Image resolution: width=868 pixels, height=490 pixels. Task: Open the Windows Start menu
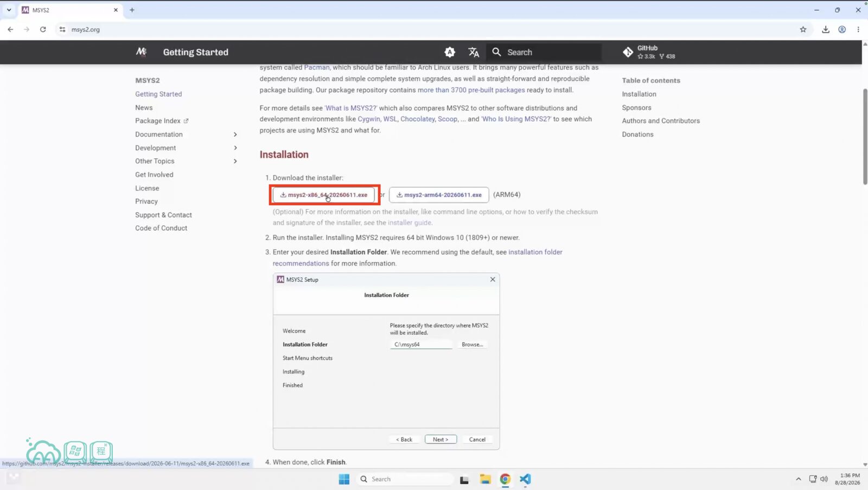click(x=344, y=479)
